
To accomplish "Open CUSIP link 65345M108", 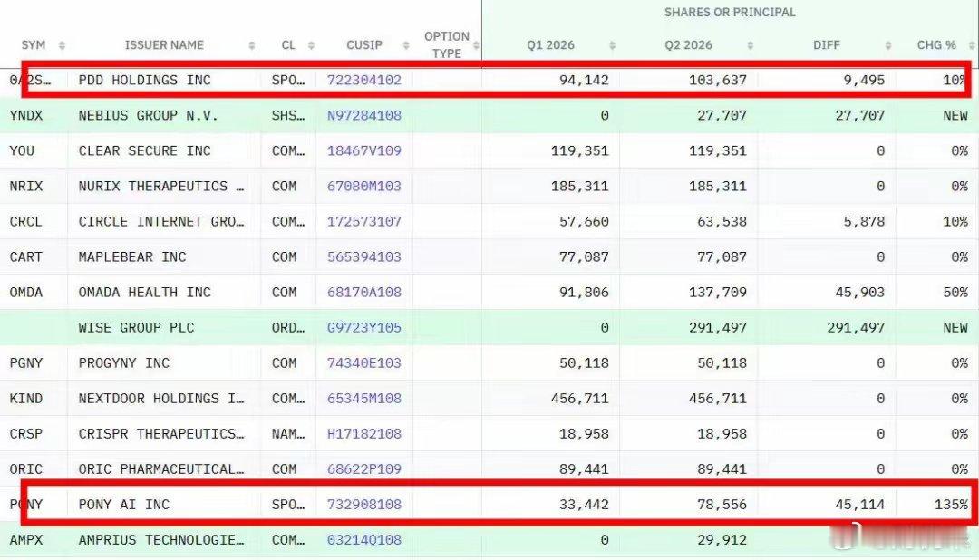I will pos(364,399).
